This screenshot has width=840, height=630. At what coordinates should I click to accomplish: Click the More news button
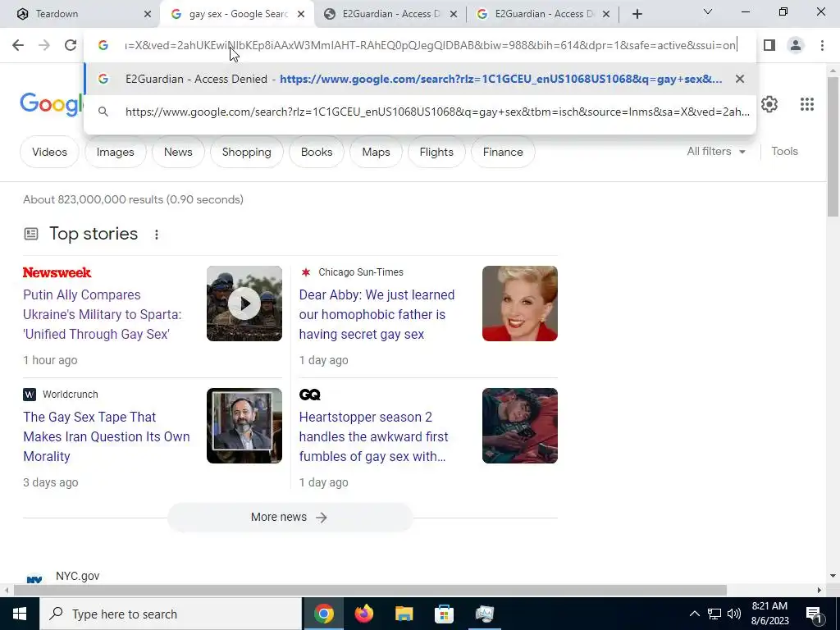[x=290, y=517]
